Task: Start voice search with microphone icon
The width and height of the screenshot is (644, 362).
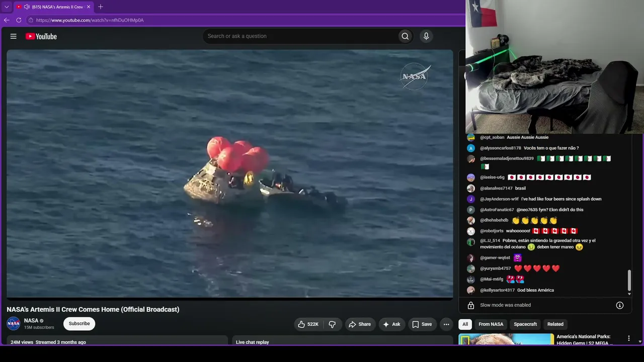Action: coord(426,36)
